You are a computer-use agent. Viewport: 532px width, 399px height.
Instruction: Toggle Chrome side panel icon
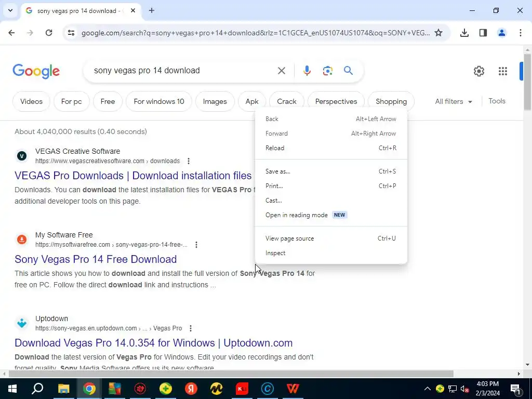point(483,33)
